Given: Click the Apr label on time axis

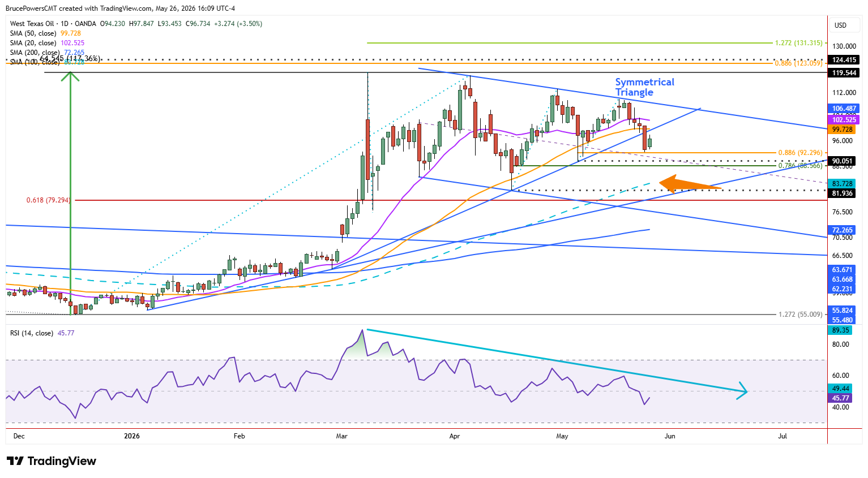Looking at the screenshot, I should tap(454, 436).
